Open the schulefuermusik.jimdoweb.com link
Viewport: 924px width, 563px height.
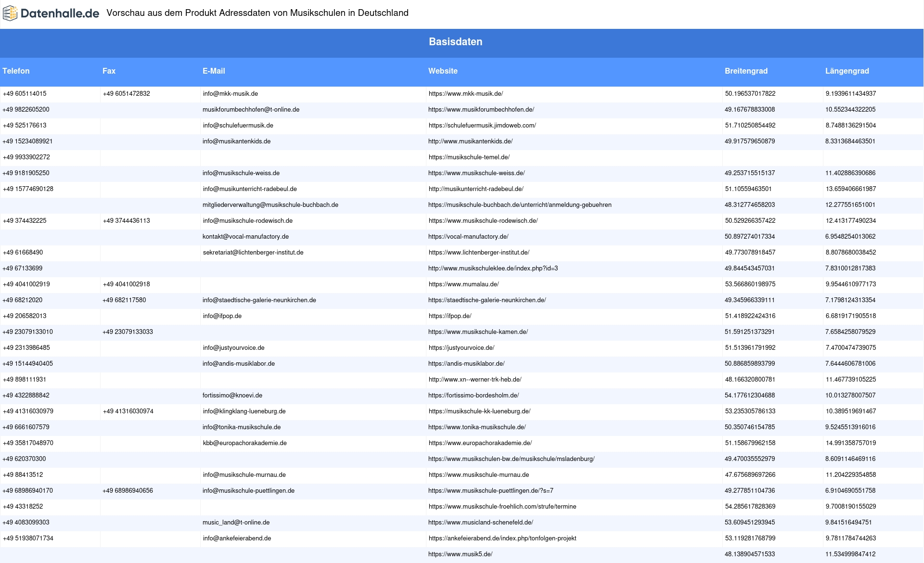pyautogui.click(x=482, y=126)
